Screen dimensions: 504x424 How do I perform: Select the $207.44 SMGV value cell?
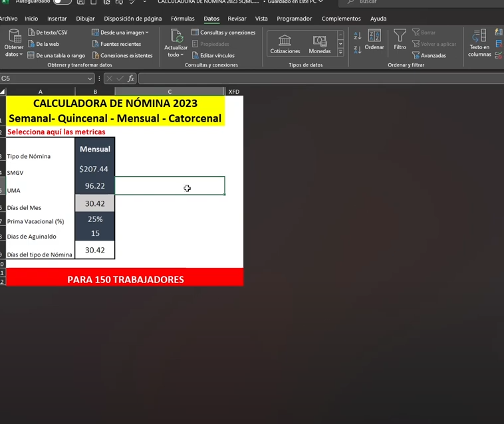[95, 169]
